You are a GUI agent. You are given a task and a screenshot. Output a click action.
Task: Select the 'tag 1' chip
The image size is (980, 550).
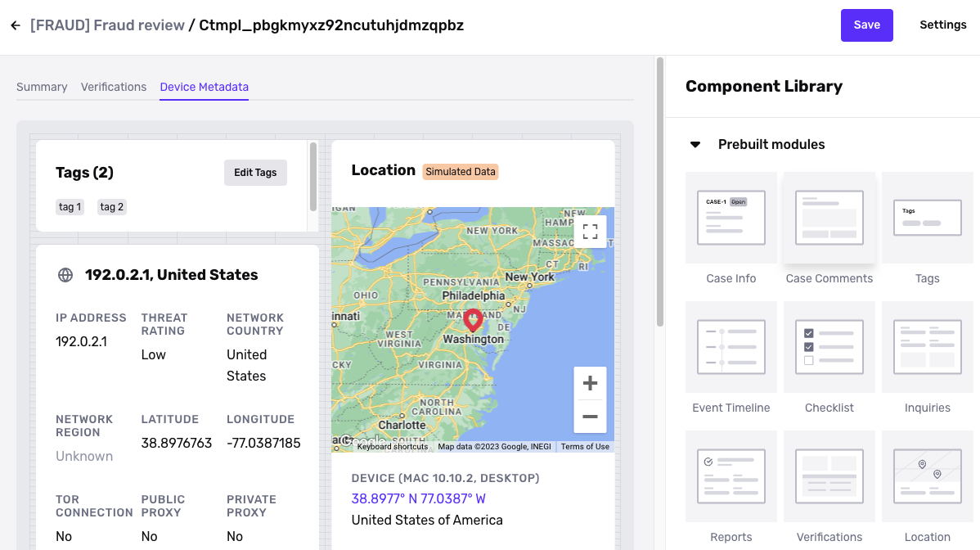tap(70, 207)
